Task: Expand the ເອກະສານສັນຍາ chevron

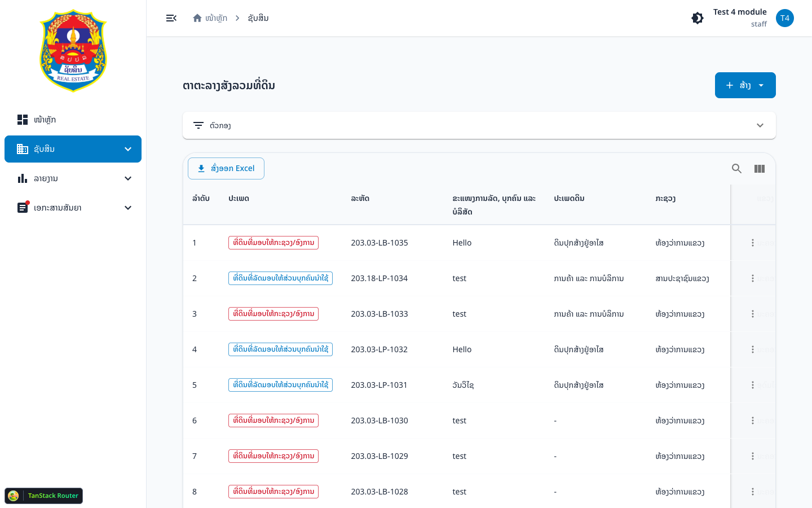Action: click(128, 208)
